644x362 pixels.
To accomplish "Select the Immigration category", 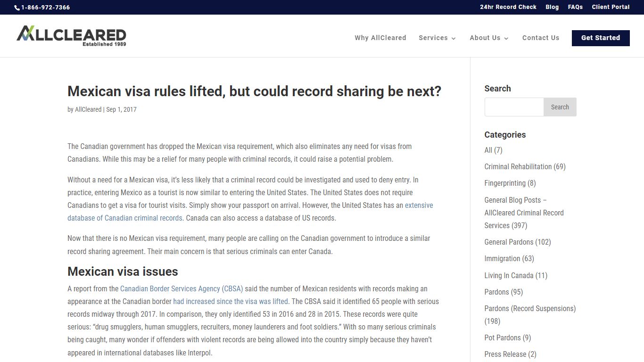I will [x=502, y=258].
